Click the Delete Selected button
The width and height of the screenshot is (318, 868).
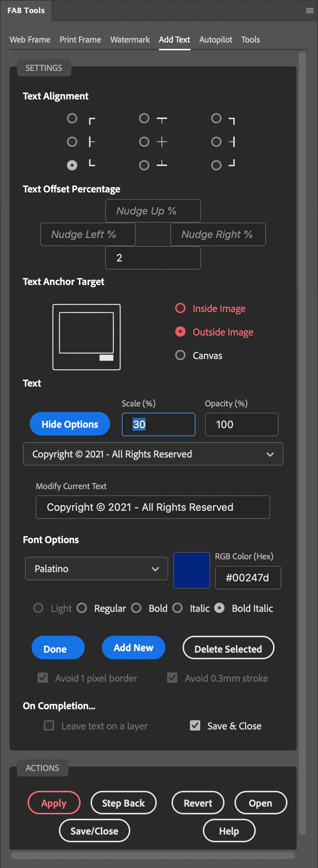coord(228,649)
